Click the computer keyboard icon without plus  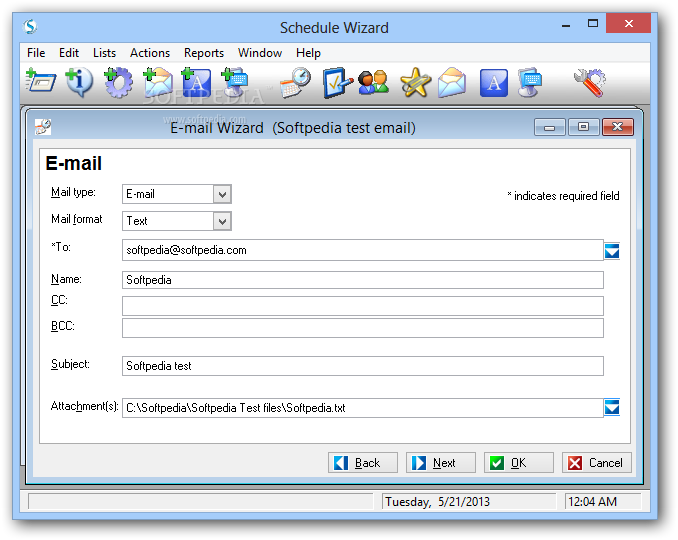coord(530,82)
